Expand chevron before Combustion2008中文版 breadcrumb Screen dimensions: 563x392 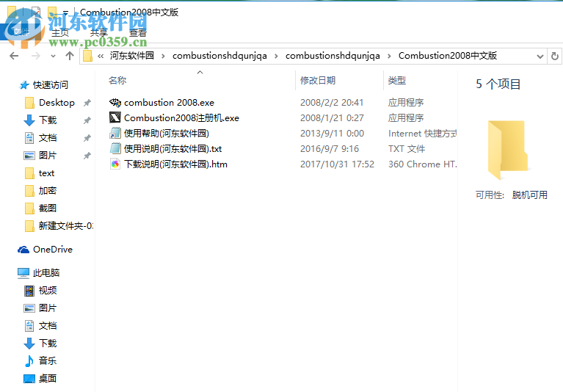pyautogui.click(x=389, y=56)
